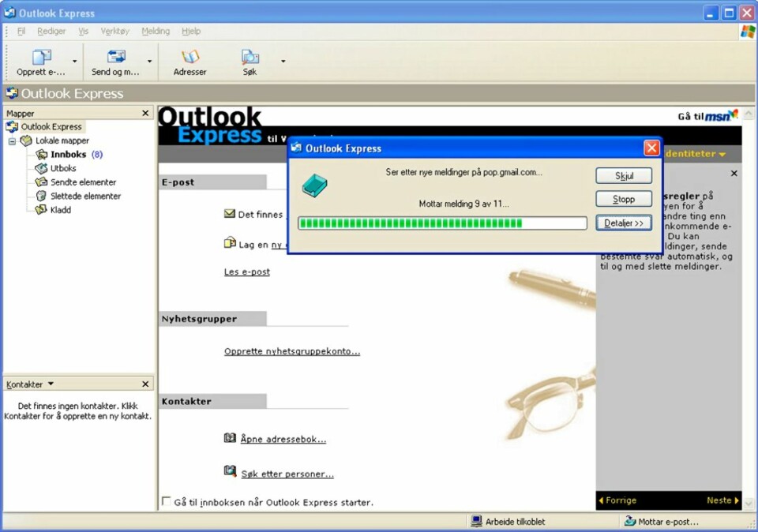Click the envelope icon beside Det finnes
Image resolution: width=758 pixels, height=532 pixels.
point(230,214)
